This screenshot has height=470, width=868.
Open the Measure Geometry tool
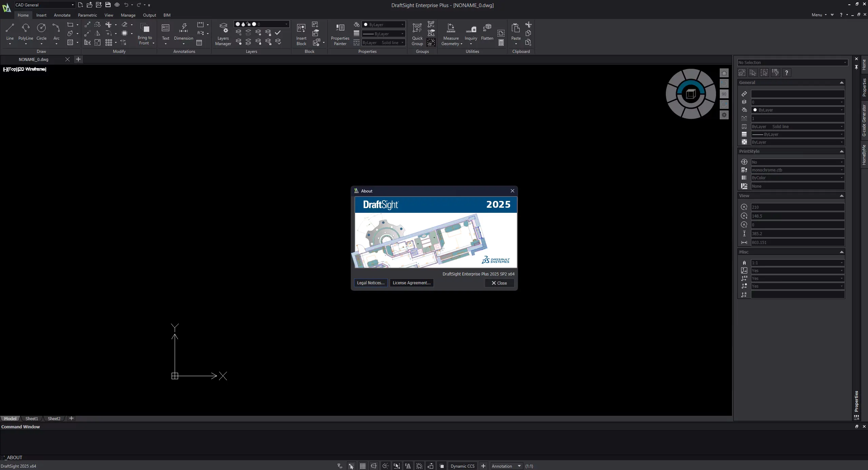pos(451,34)
